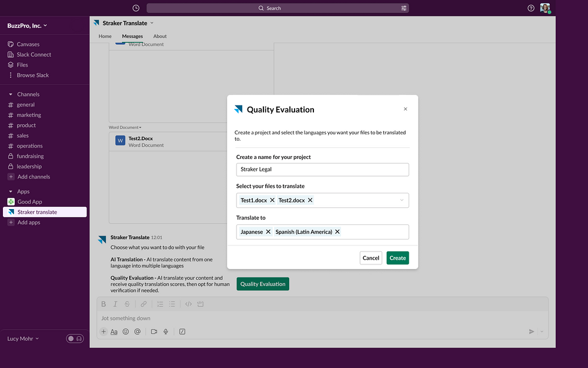The height and width of the screenshot is (368, 588).
Task: Focus the project name field
Action: tap(322, 170)
